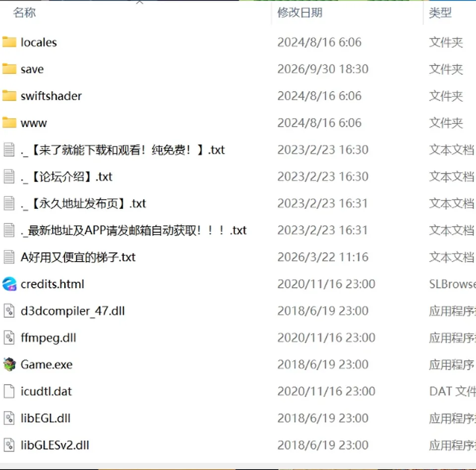Select the file name Game.exe
This screenshot has width=476, height=470.
pyautogui.click(x=47, y=365)
